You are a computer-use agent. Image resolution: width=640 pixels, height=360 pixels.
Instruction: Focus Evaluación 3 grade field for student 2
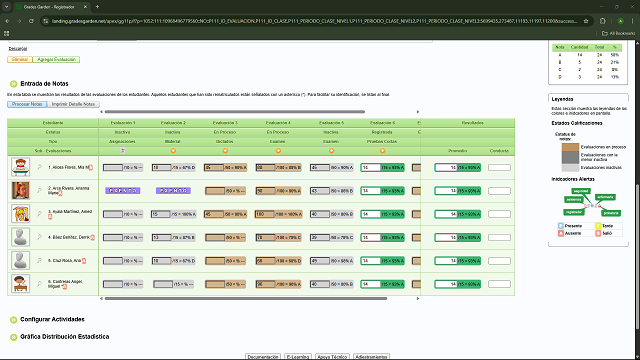pos(215,191)
